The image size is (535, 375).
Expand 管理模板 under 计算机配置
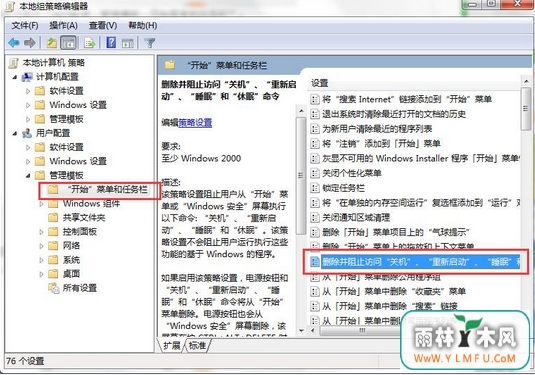pos(28,119)
